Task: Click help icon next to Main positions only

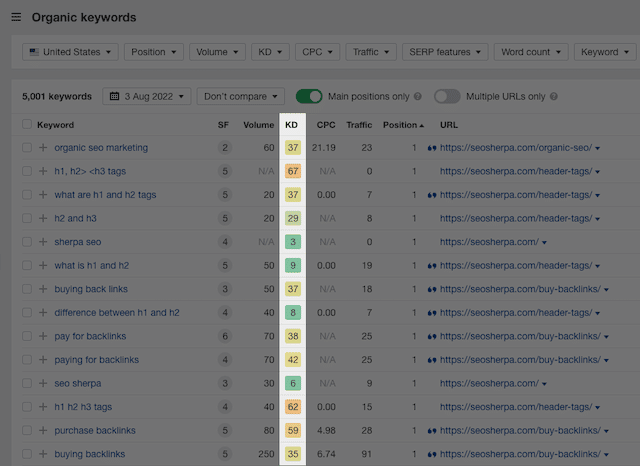Action: point(418,96)
